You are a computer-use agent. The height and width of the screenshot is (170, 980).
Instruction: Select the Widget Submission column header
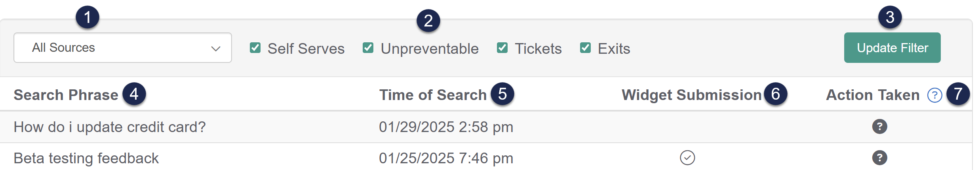pyautogui.click(x=691, y=95)
